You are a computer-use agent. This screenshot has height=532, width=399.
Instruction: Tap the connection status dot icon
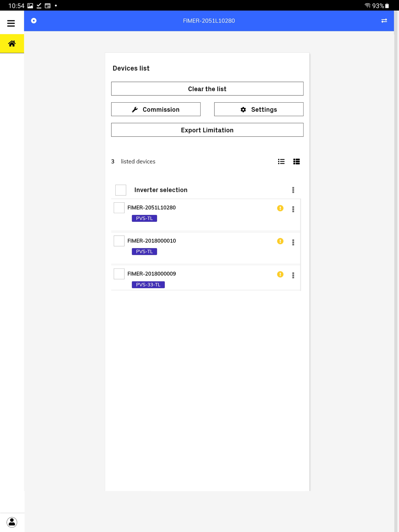pyautogui.click(x=34, y=21)
